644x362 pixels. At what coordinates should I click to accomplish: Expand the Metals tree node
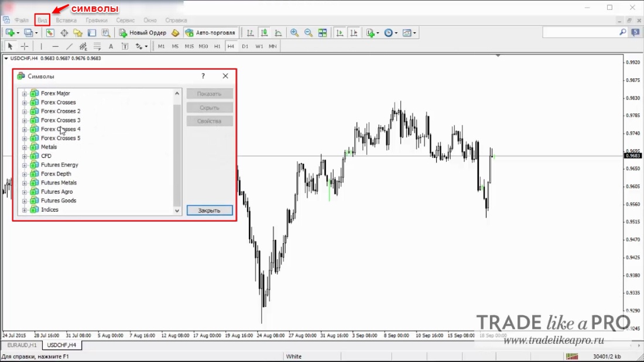[24, 147]
